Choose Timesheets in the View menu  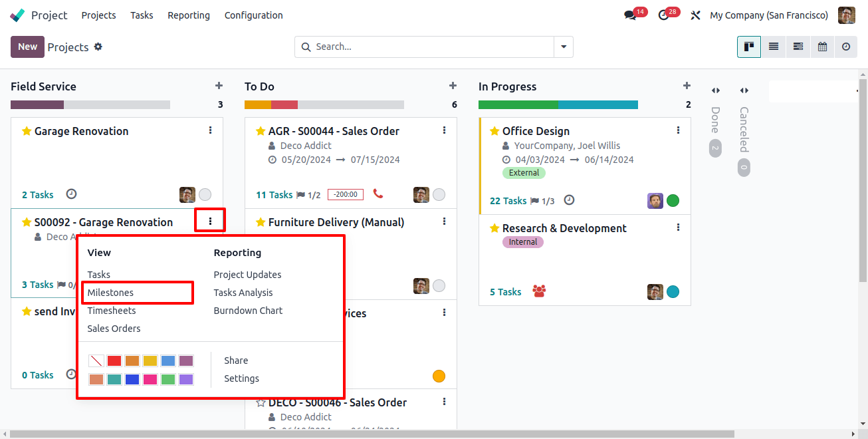tap(112, 311)
